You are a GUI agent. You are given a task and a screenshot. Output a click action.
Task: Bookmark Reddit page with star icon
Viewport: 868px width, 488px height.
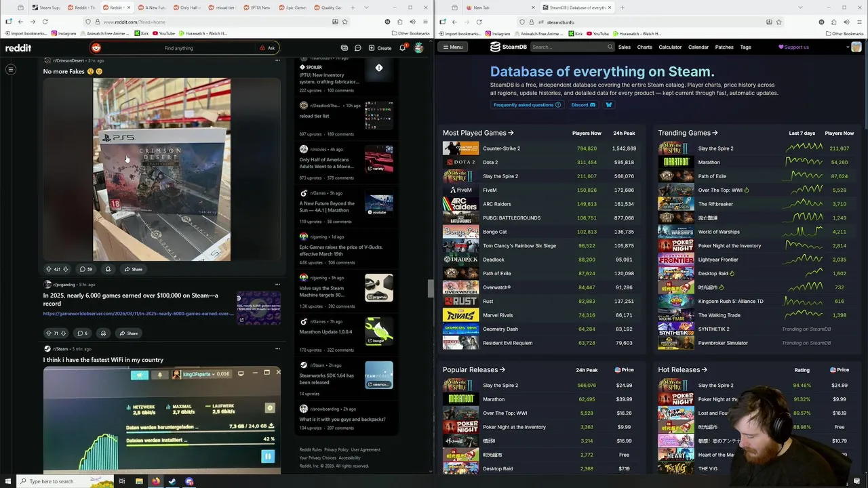344,22
